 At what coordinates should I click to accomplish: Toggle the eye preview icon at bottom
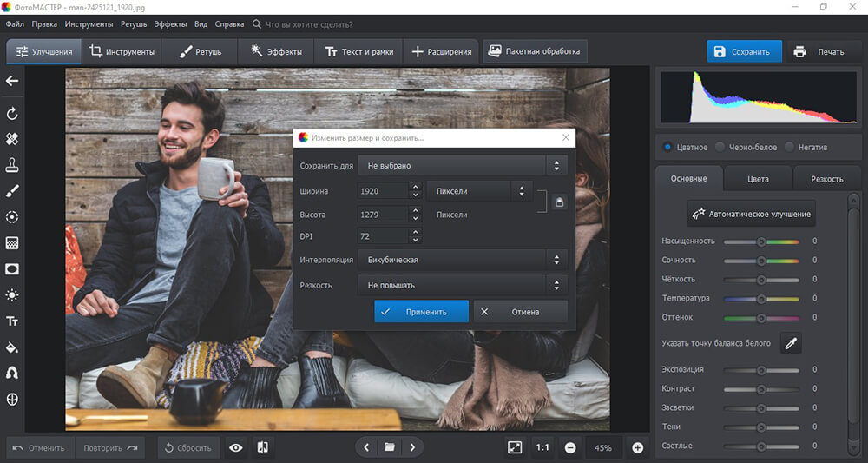(x=236, y=447)
